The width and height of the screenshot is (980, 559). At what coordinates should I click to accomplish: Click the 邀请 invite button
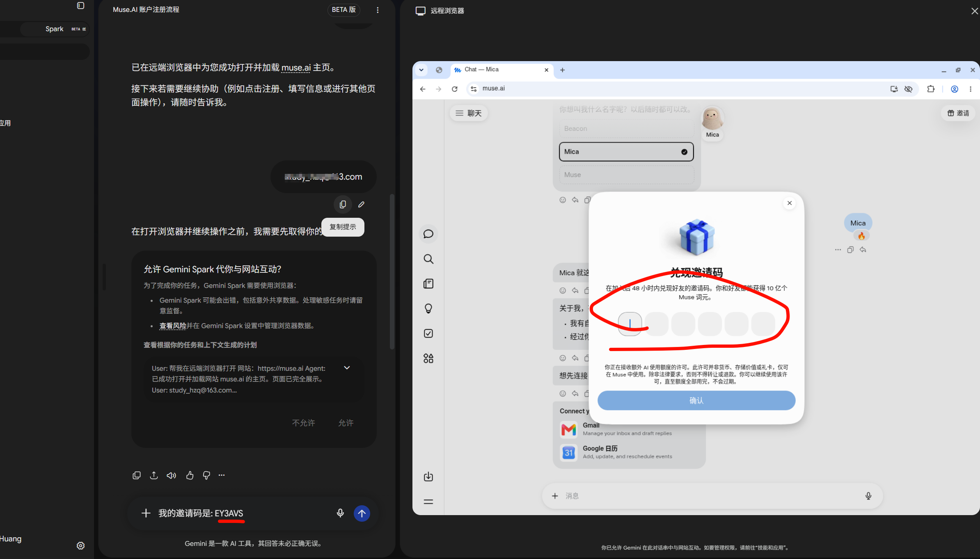click(x=958, y=113)
